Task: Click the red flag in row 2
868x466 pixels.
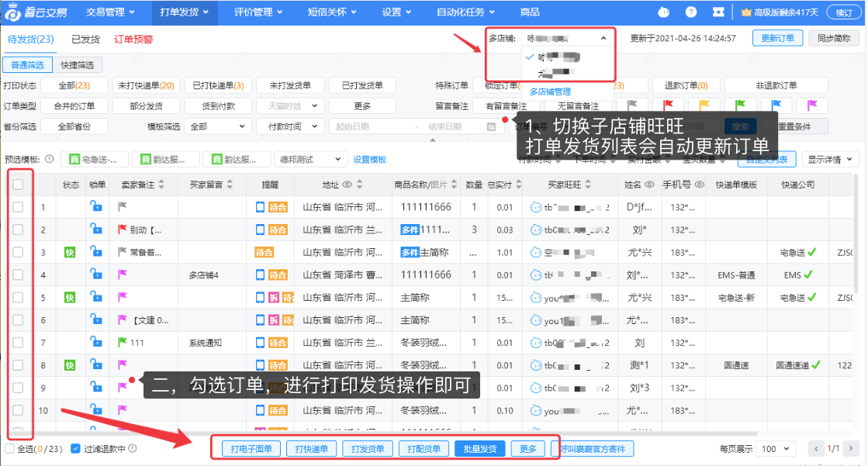Action: 123,230
